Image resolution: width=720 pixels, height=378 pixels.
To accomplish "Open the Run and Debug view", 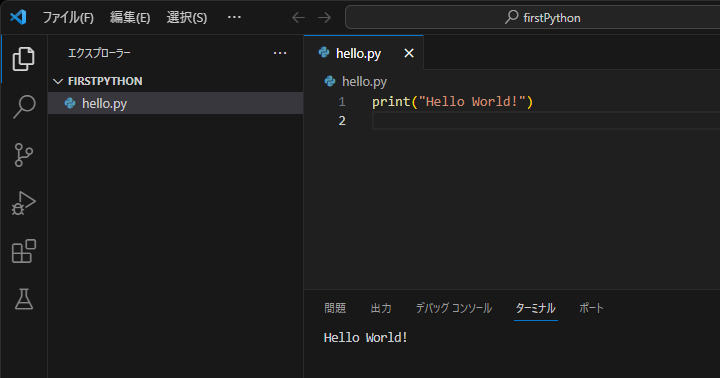I will pyautogui.click(x=23, y=203).
